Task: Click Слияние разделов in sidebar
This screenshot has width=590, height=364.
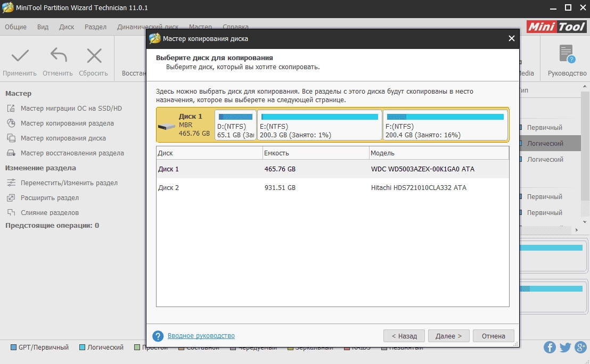Action: coord(50,212)
